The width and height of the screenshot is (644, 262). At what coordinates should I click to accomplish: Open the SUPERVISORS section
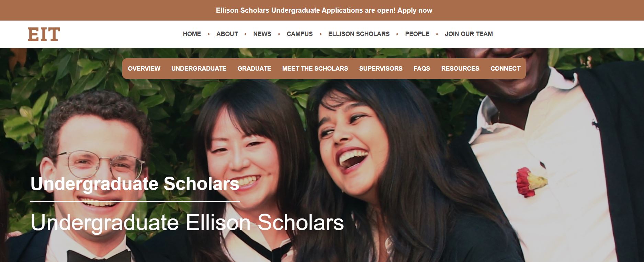[x=381, y=69]
